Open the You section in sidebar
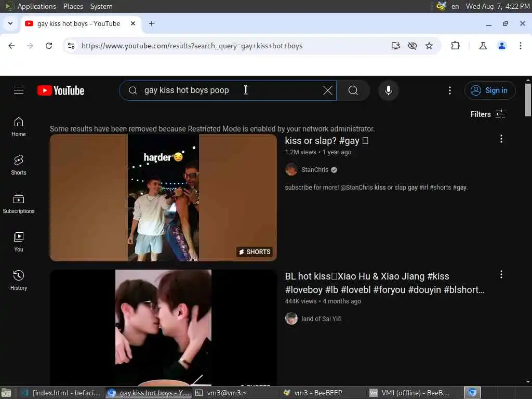Image resolution: width=532 pixels, height=399 pixels. pyautogui.click(x=19, y=242)
